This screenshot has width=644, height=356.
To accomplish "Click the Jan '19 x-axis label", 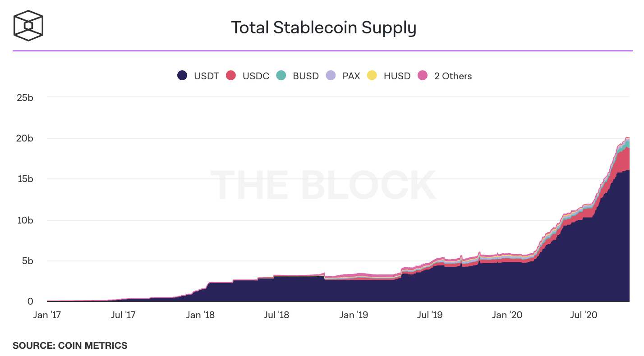I will coord(353,315).
